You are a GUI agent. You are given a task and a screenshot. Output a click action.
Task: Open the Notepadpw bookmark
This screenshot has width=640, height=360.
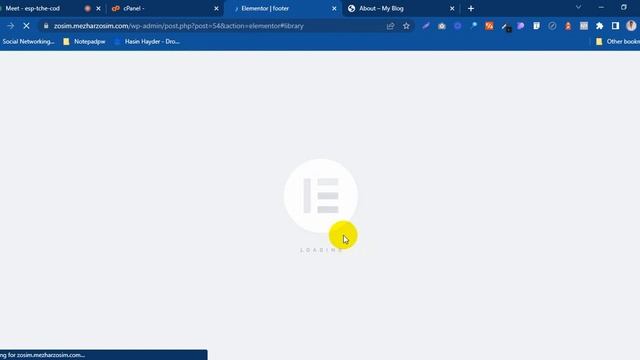point(84,41)
